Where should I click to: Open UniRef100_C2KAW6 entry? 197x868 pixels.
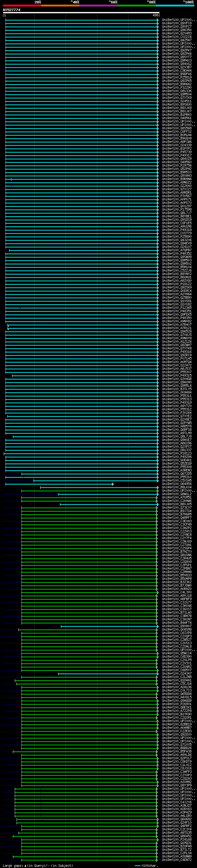coord(177,501)
